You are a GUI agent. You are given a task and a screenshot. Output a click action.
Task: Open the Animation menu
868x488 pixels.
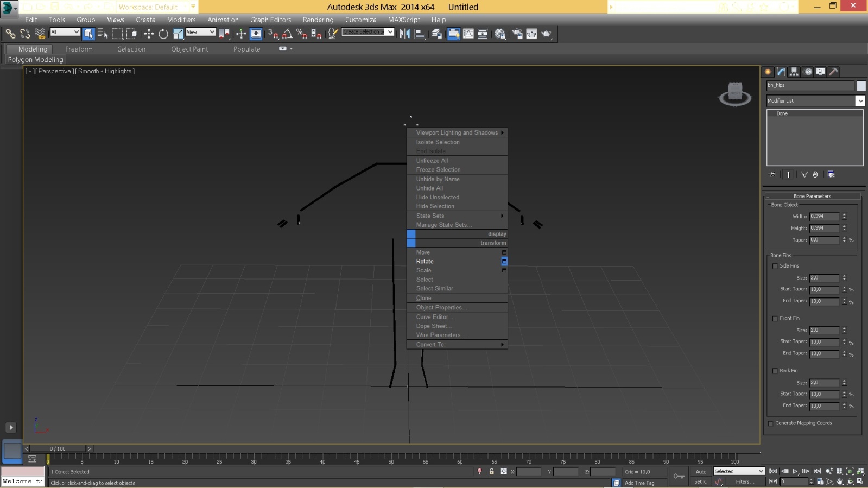coord(223,20)
